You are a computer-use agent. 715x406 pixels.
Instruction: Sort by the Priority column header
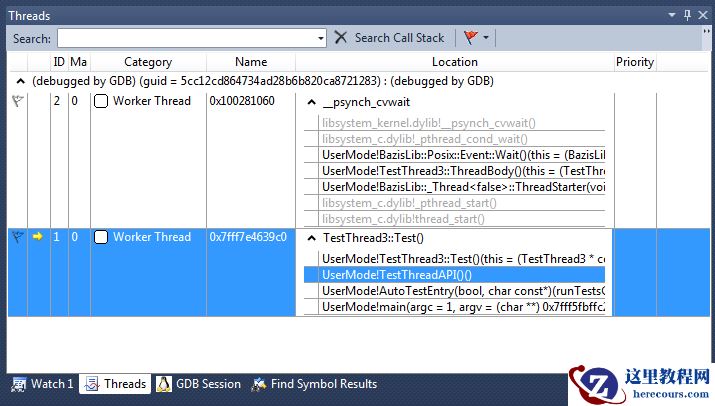coord(635,62)
